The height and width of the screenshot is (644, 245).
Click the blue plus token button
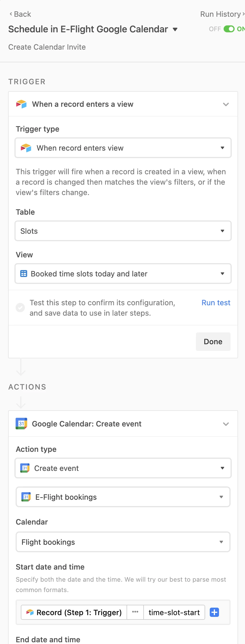214,612
